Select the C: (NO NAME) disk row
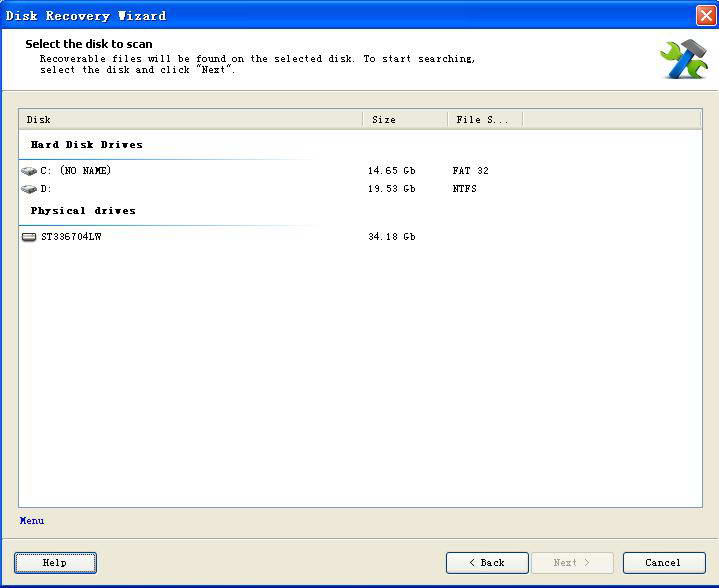Viewport: 719px width, 588px height. click(360, 171)
